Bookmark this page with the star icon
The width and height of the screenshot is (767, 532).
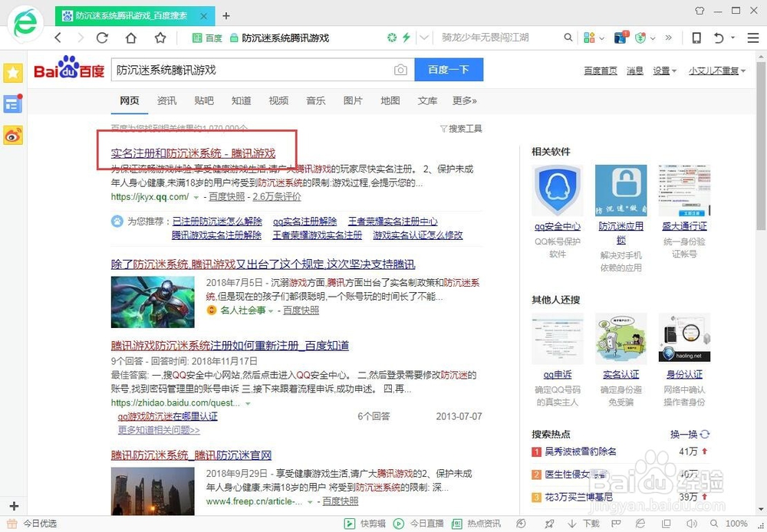160,38
